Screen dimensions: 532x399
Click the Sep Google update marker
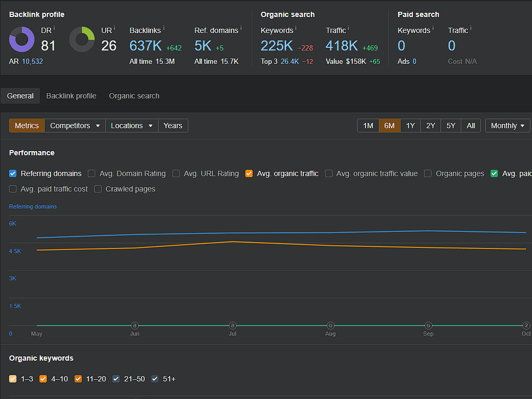pyautogui.click(x=428, y=326)
